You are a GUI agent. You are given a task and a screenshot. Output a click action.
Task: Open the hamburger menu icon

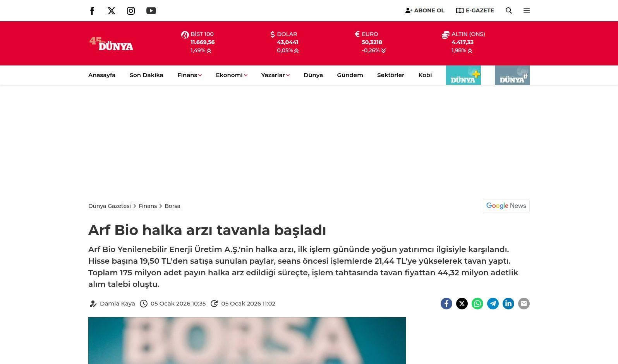coord(527,10)
